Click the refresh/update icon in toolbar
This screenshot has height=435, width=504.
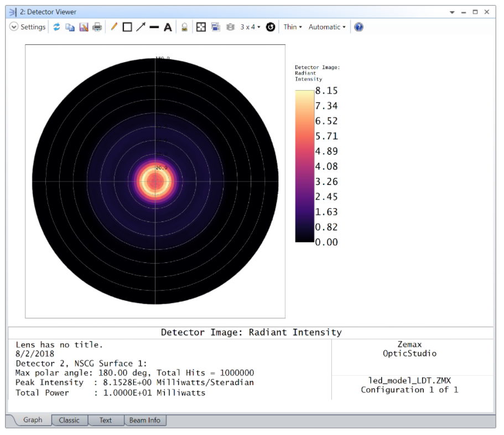[x=56, y=27]
